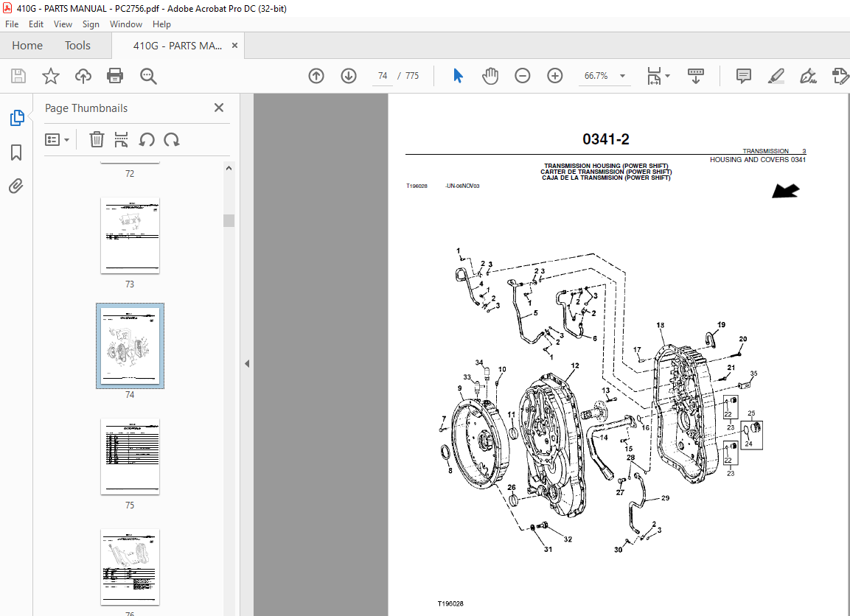
Task: Click the Save file icon
Action: click(18, 76)
